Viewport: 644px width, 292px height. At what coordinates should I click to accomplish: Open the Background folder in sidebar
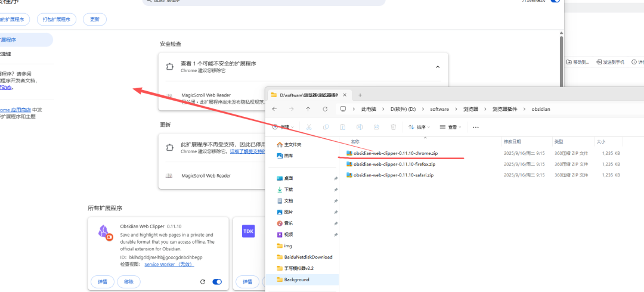(296, 279)
